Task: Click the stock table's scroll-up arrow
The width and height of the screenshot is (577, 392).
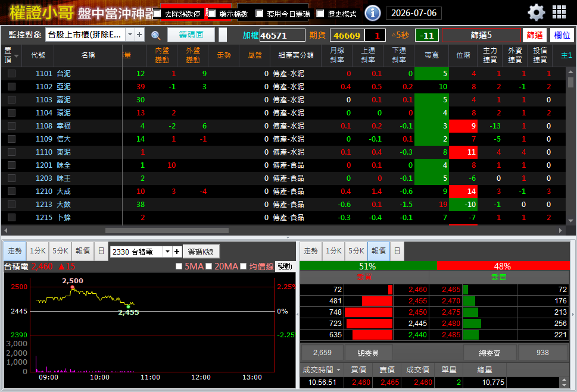Action: click(570, 72)
